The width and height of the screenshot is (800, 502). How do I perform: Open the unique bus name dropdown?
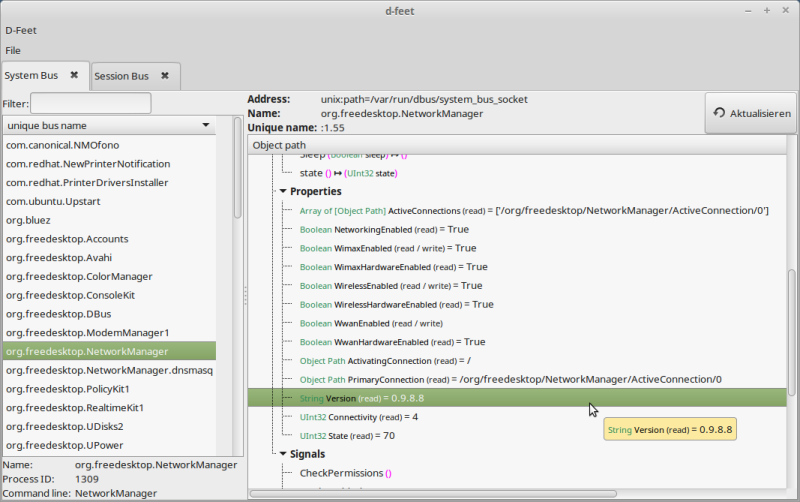[108, 126]
